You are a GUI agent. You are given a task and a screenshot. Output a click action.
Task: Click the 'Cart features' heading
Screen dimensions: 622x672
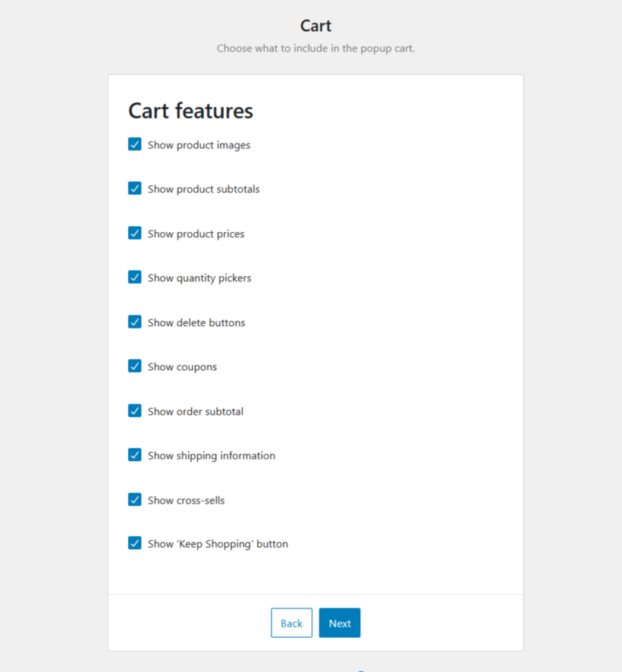pyautogui.click(x=190, y=111)
